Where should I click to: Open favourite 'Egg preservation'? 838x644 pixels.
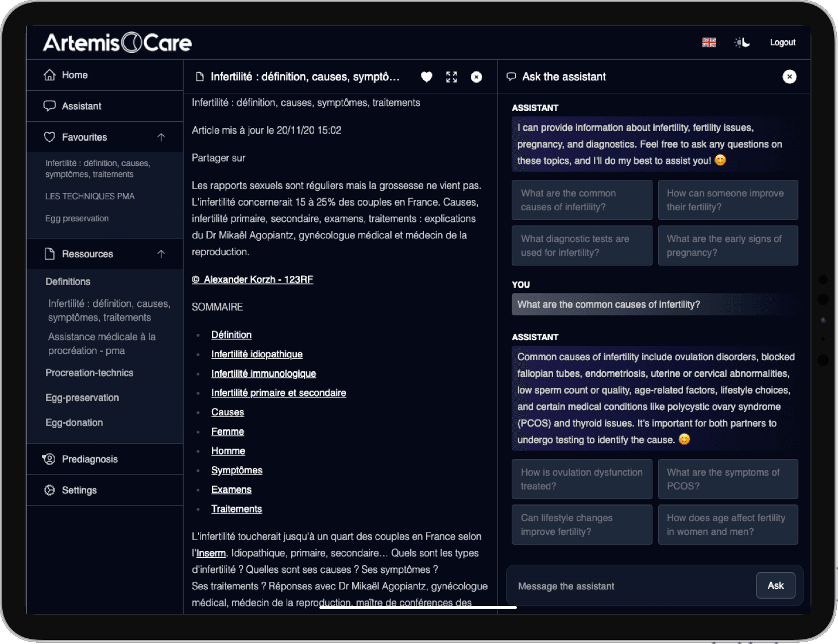click(77, 219)
